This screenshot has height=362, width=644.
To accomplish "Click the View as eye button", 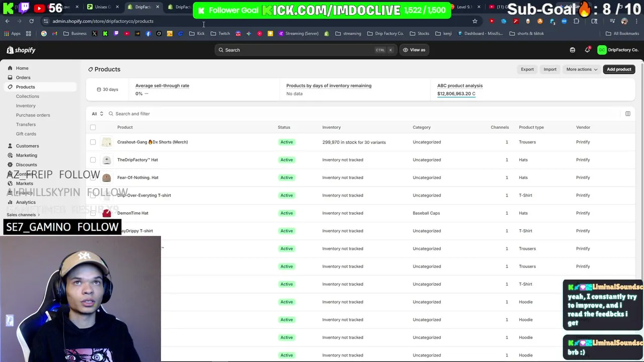I will tap(414, 50).
